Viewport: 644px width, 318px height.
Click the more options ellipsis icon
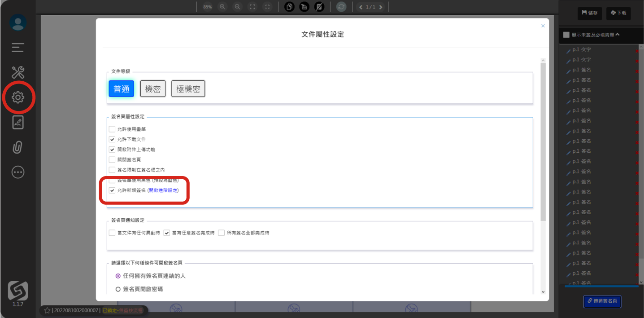coord(18,172)
